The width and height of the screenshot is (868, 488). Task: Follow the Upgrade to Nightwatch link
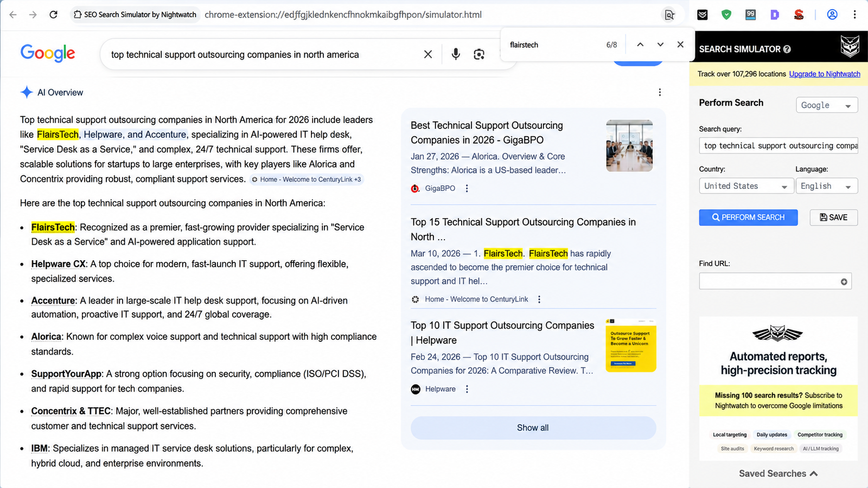click(825, 74)
